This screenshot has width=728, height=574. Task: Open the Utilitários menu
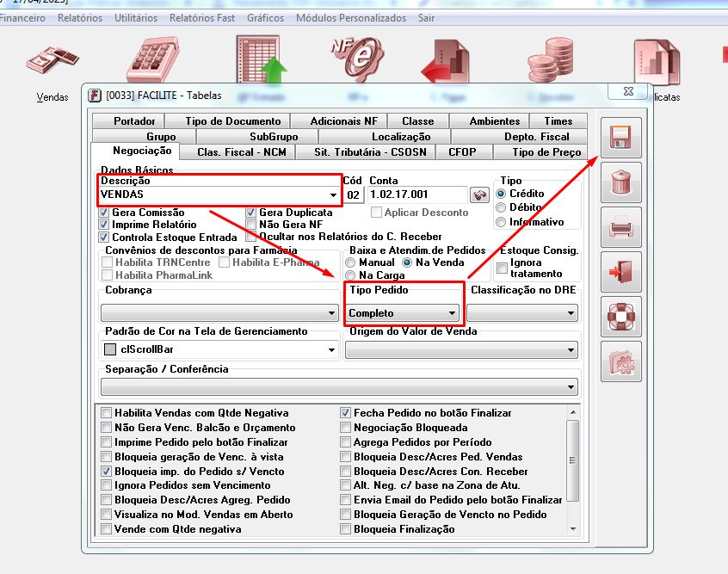(x=136, y=18)
